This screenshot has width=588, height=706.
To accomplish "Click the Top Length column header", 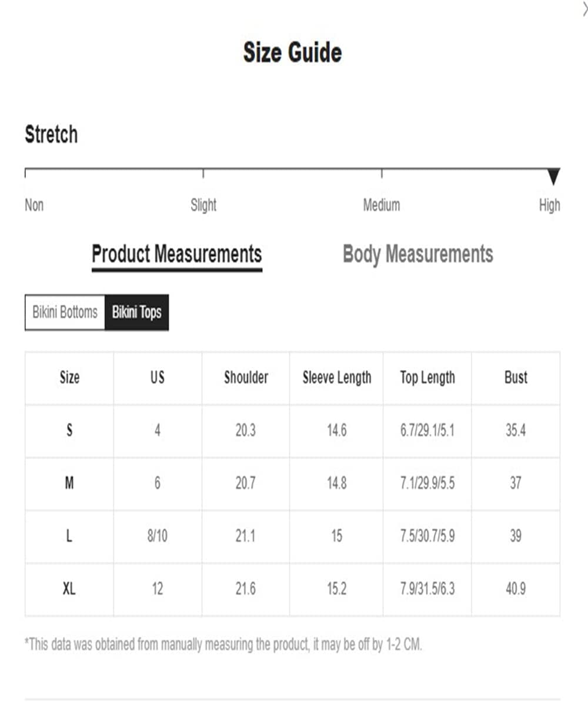I will coord(427,378).
